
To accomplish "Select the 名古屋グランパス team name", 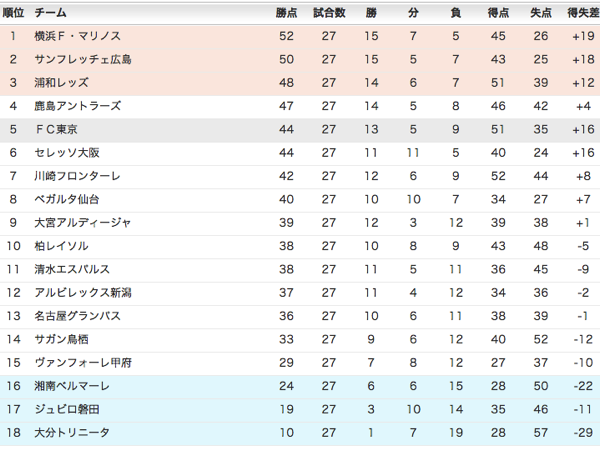I will 77,316.
